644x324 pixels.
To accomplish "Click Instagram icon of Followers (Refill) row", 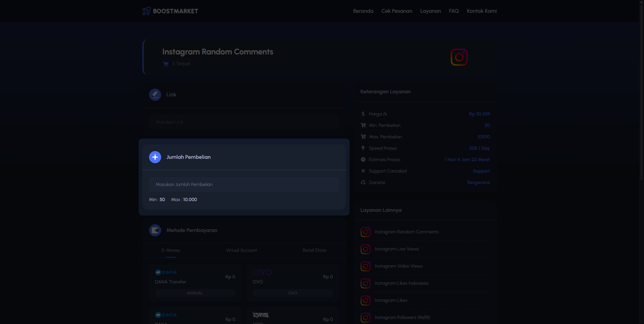I will [x=366, y=318].
